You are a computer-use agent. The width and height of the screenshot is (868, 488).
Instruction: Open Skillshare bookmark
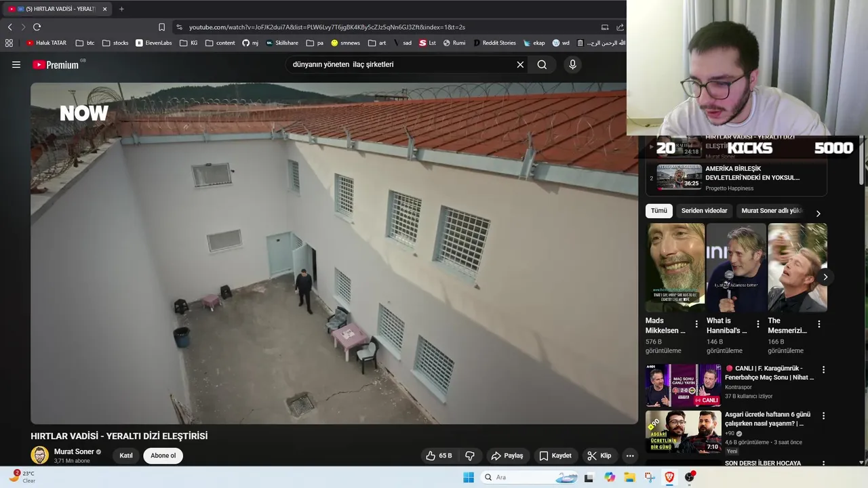click(282, 43)
